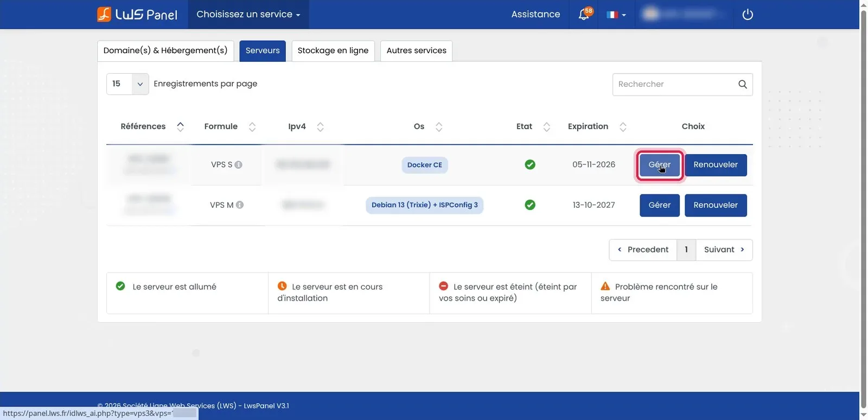Click the page vertical scrollbar
Image resolution: width=868 pixels, height=420 pixels.
(864, 210)
